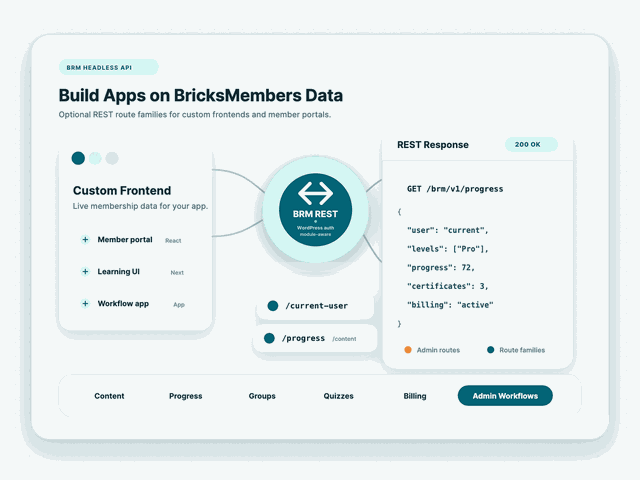The image size is (640, 480).
Task: Click the React tag
Action: pyautogui.click(x=173, y=241)
